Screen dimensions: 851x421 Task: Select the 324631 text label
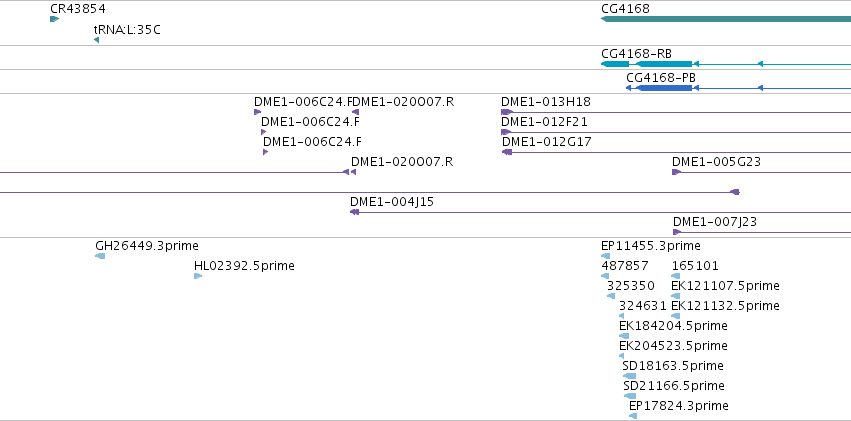(x=643, y=305)
